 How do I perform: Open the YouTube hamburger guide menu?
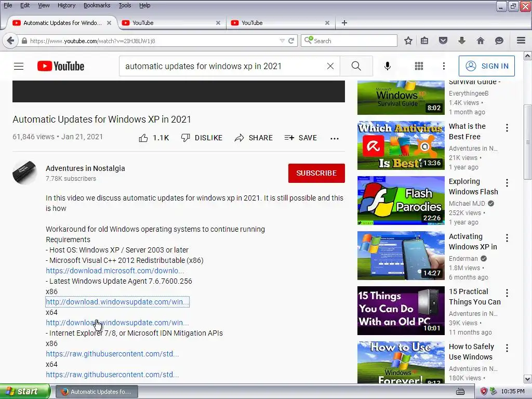coord(19,66)
